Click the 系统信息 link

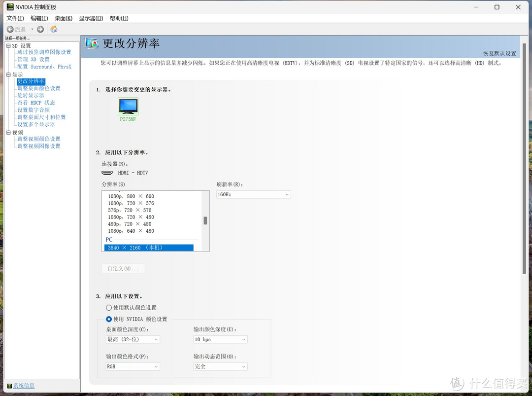tap(24, 386)
